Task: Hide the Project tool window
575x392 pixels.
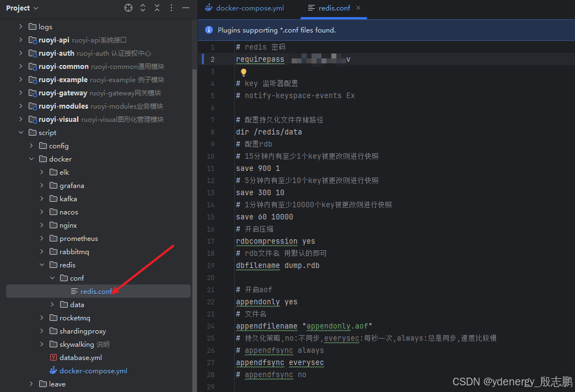Action: pos(186,8)
